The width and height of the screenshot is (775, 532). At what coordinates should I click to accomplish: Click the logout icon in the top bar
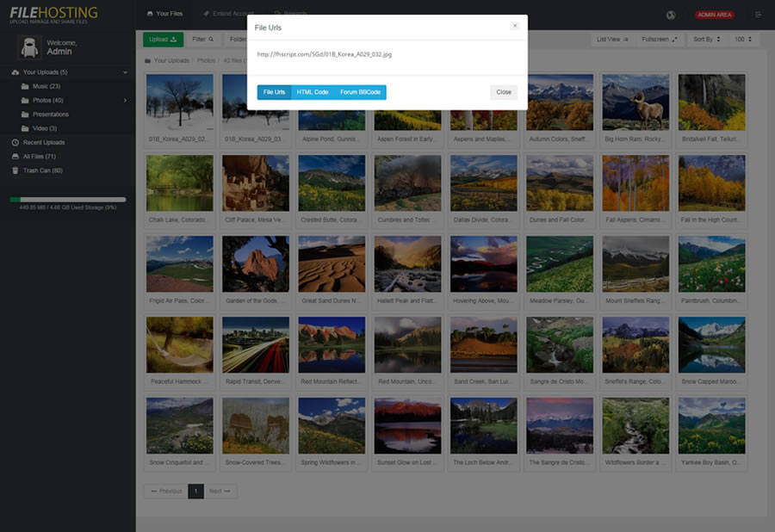758,15
